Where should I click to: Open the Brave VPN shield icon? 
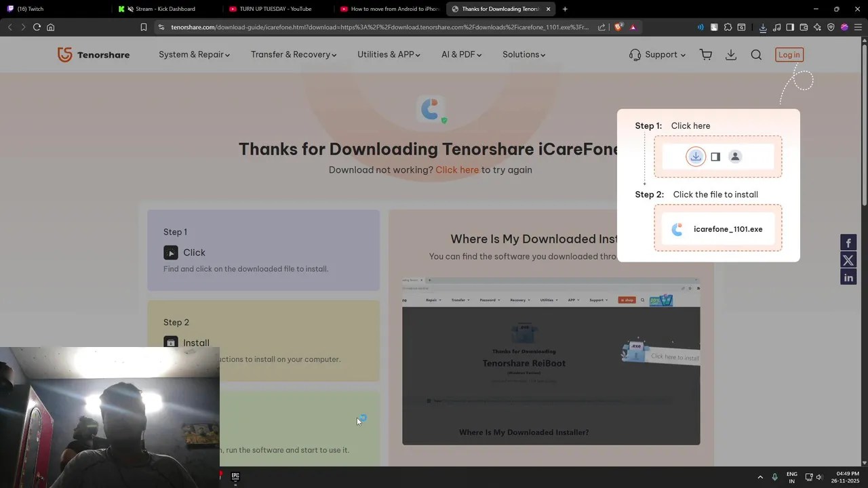831,27
